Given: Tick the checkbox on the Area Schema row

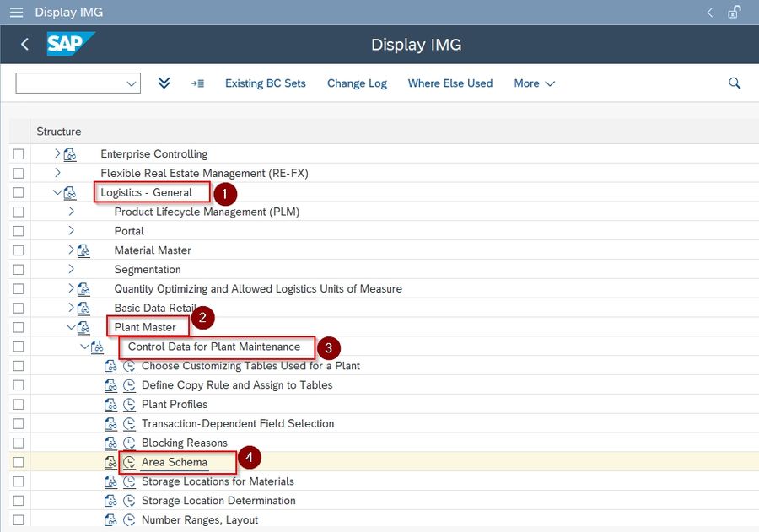Looking at the screenshot, I should pos(19,462).
